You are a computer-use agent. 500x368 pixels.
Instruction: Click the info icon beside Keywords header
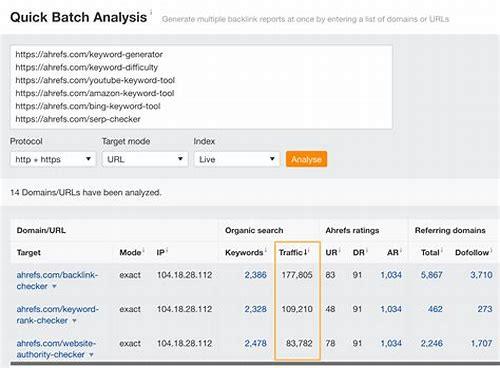(266, 250)
